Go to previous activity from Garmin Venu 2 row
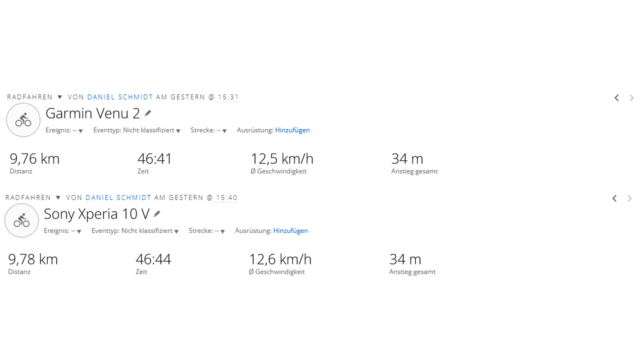The height and width of the screenshot is (362, 644). pyautogui.click(x=616, y=98)
